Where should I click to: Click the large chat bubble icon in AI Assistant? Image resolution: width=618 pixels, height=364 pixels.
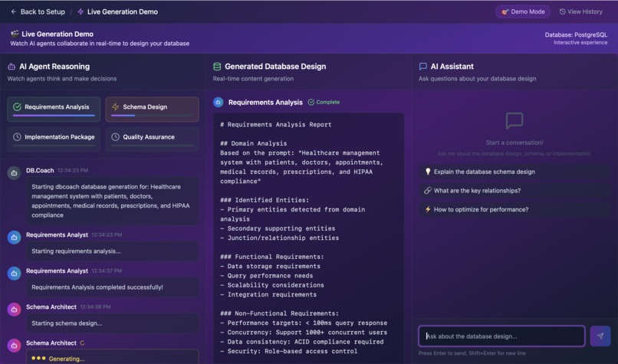[514, 121]
